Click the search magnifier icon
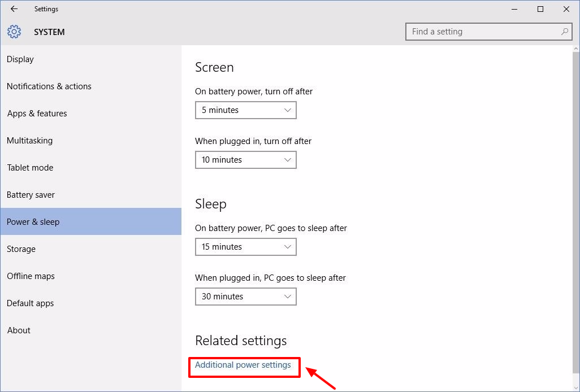Image resolution: width=580 pixels, height=392 pixels. point(565,32)
